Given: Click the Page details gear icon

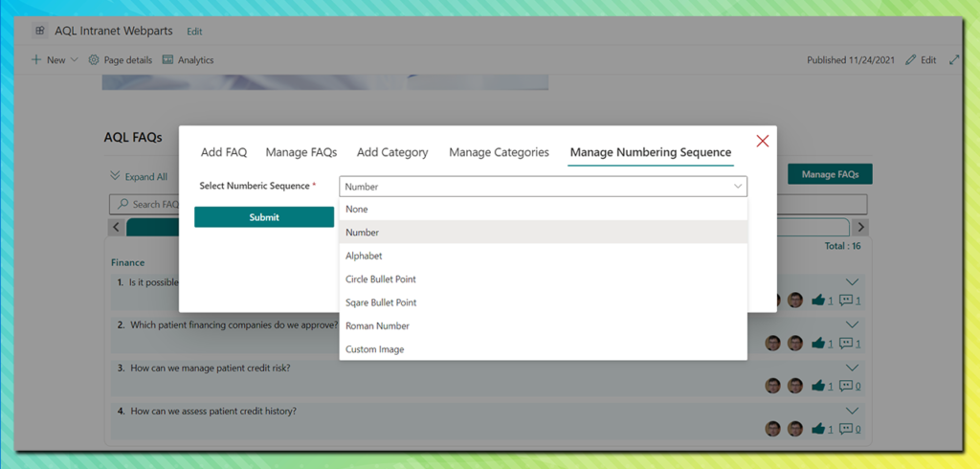Looking at the screenshot, I should 94,59.
